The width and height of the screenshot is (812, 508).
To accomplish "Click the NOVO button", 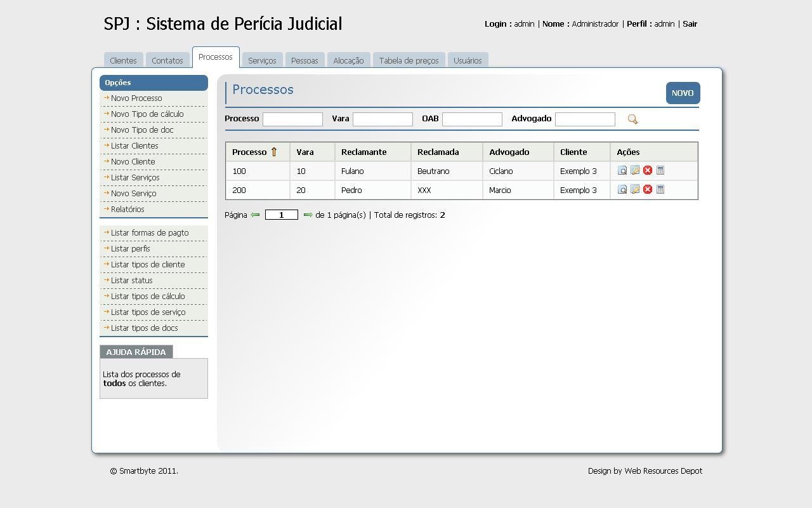I will [x=683, y=93].
